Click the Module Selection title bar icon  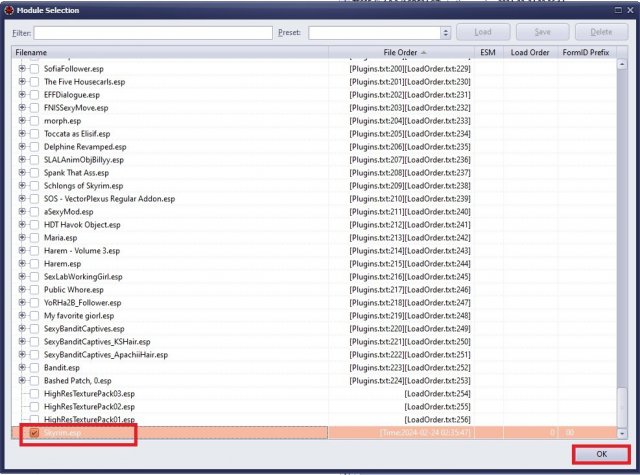point(8,9)
